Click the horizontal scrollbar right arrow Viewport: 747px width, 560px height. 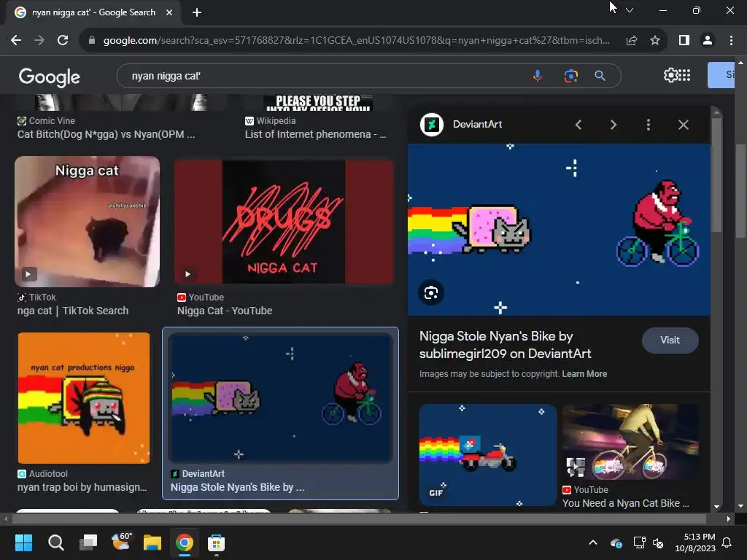(x=729, y=518)
